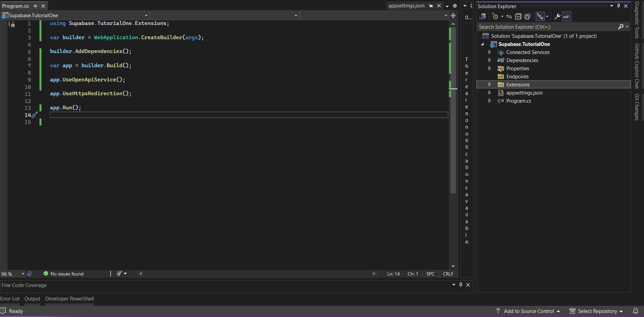Expand the Properties folder node

point(490,69)
